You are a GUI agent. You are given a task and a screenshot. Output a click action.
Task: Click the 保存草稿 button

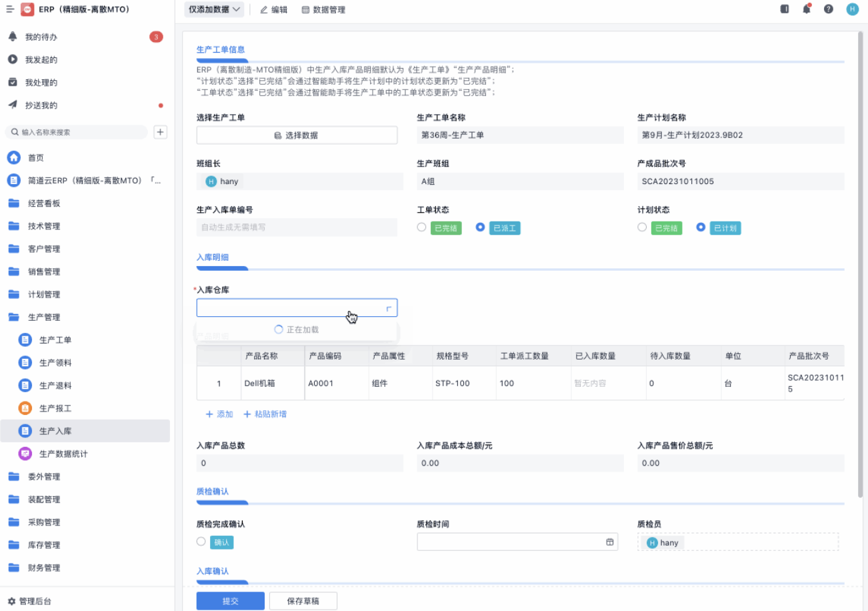point(303,601)
